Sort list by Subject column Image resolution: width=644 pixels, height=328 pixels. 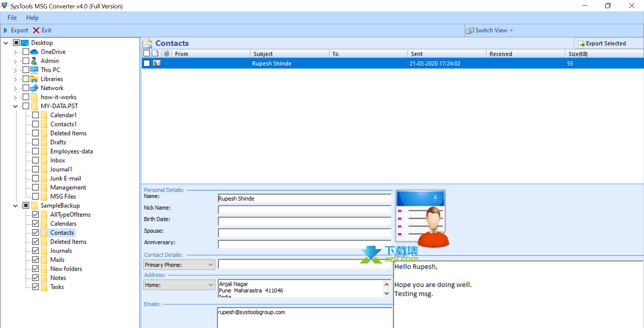tap(290, 54)
